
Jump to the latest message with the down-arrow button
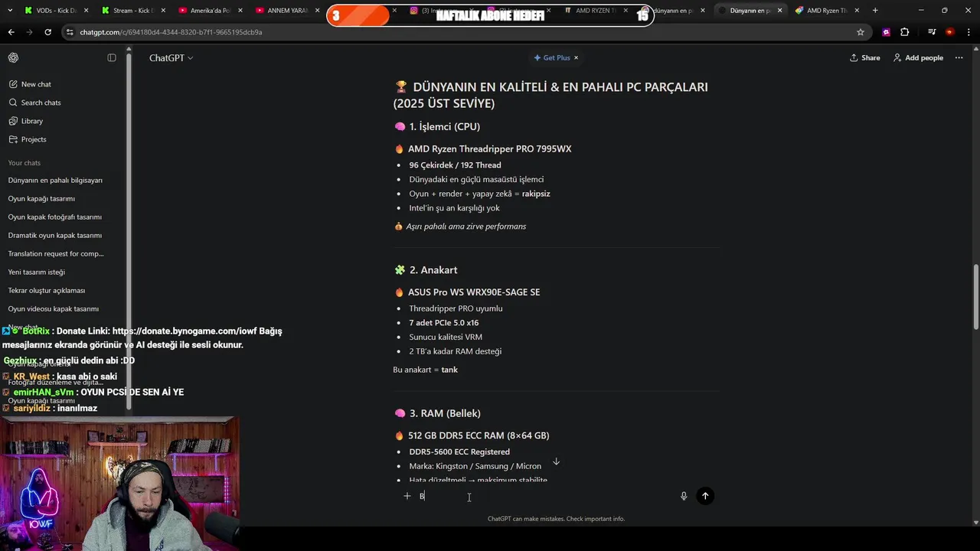556,461
